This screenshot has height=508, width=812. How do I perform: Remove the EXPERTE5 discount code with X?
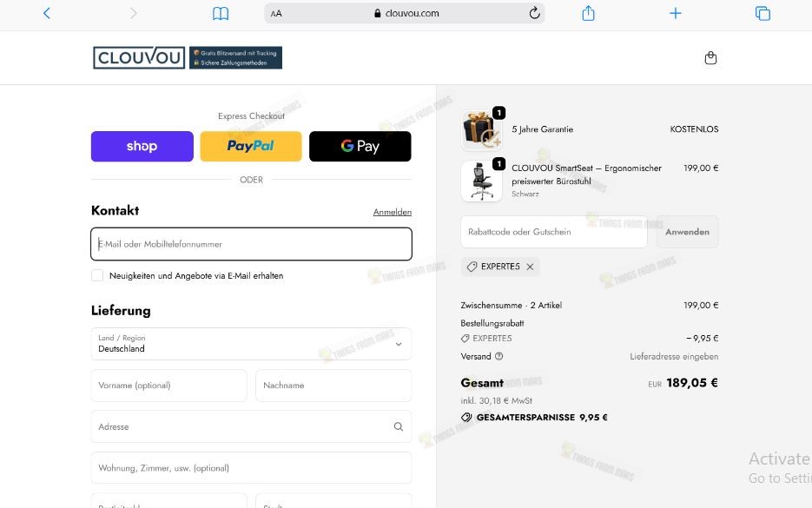click(x=530, y=267)
